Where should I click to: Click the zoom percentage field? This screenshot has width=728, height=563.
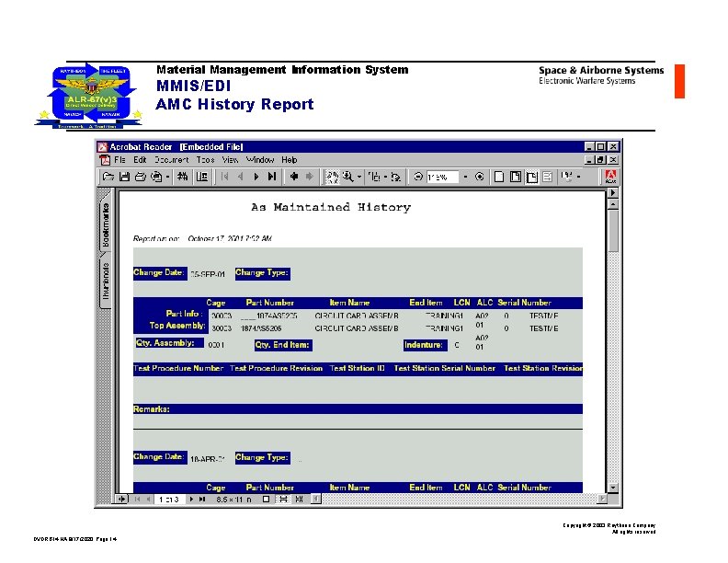pyautogui.click(x=441, y=177)
